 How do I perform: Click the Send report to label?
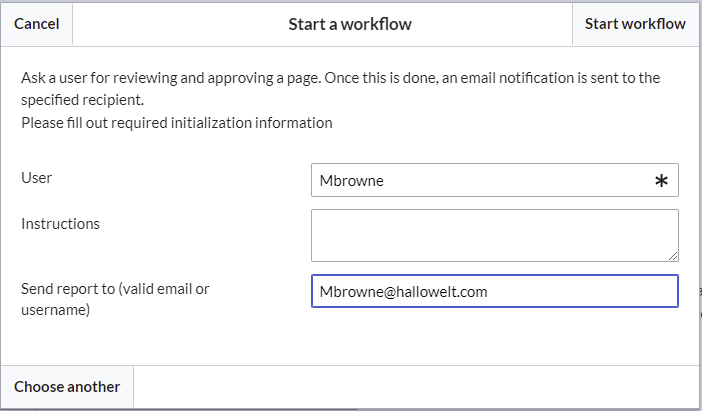(x=115, y=299)
